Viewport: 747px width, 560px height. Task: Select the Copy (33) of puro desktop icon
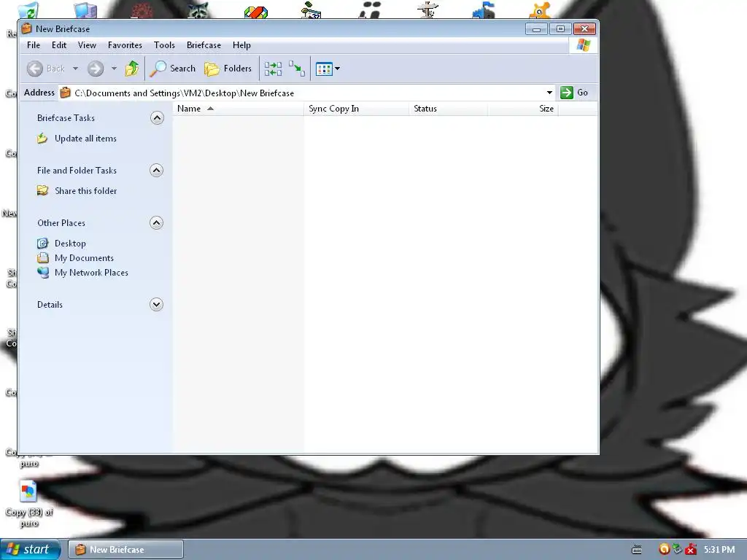coord(28,504)
